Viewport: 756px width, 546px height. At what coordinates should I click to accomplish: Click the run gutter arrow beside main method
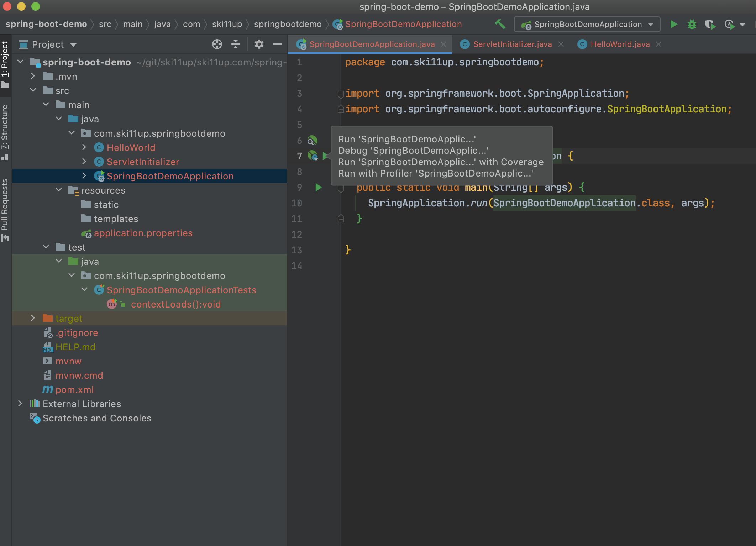pos(318,187)
